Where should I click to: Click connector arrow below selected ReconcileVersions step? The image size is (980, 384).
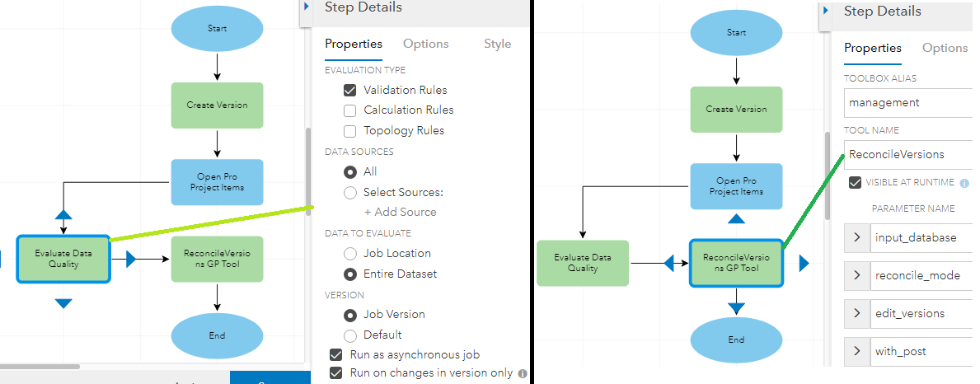pyautogui.click(x=736, y=307)
